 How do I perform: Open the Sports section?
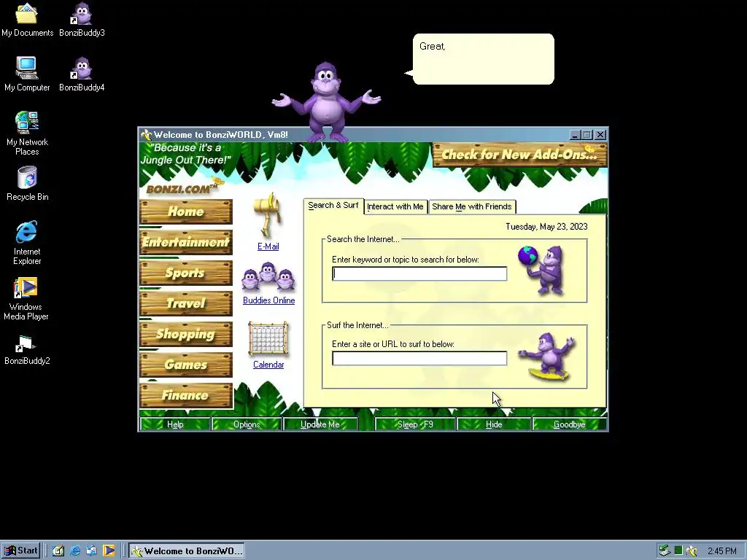pyautogui.click(x=186, y=273)
